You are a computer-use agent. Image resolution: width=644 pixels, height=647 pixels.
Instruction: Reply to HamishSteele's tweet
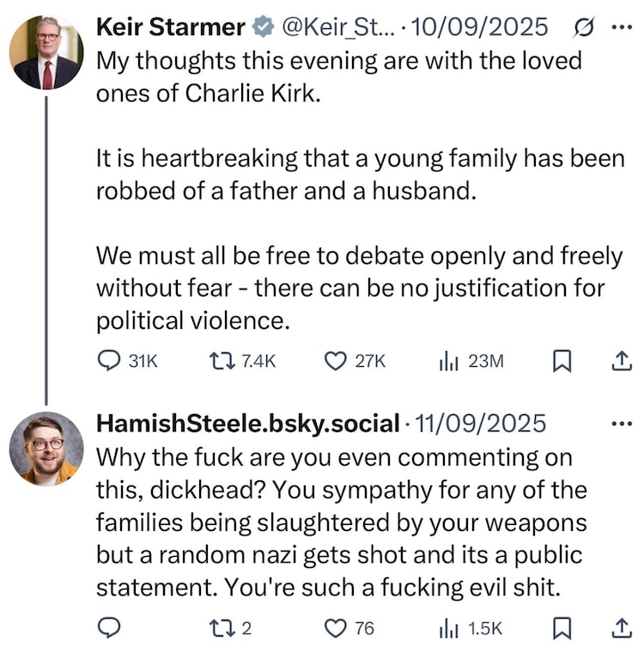(x=108, y=628)
